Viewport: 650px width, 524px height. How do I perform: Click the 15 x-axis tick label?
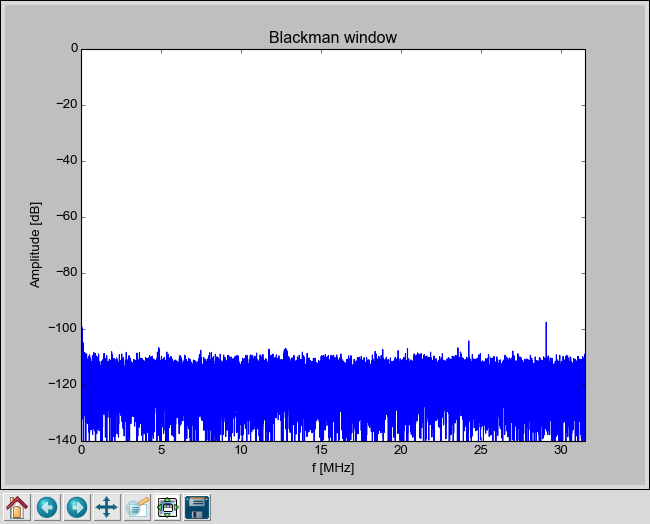321,450
